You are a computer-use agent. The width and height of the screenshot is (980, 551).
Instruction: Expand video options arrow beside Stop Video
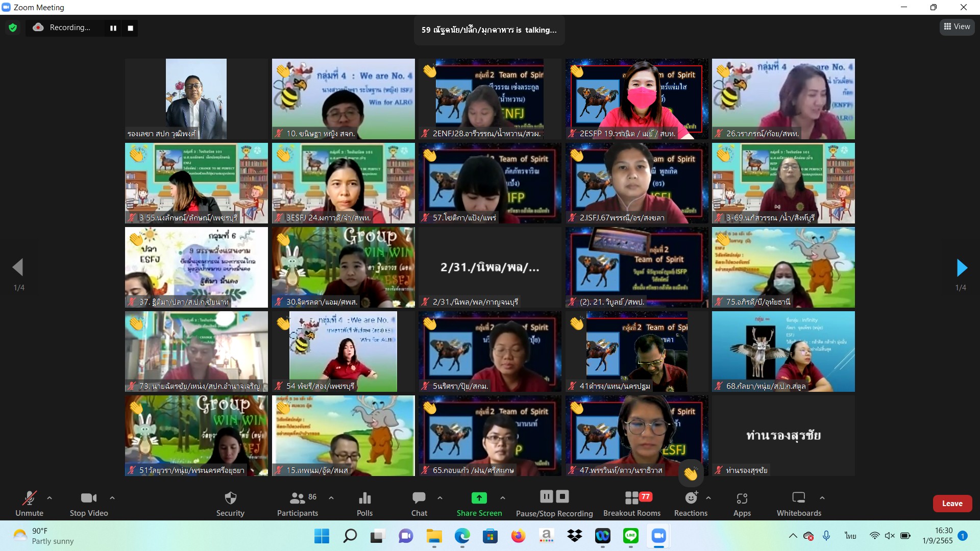pyautogui.click(x=112, y=497)
